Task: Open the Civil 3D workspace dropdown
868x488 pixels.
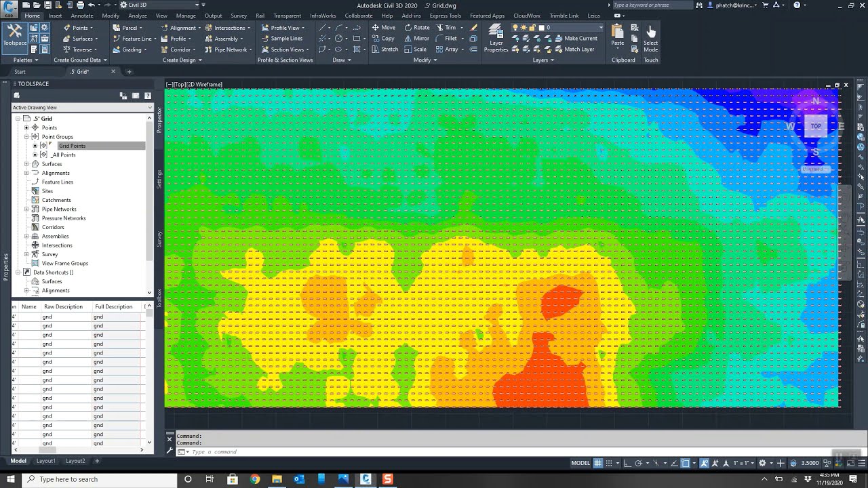Action: 161,5
